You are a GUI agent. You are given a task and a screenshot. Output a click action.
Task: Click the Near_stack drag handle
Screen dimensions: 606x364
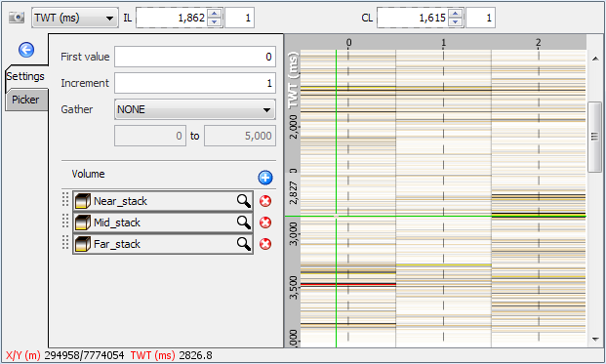tap(65, 200)
